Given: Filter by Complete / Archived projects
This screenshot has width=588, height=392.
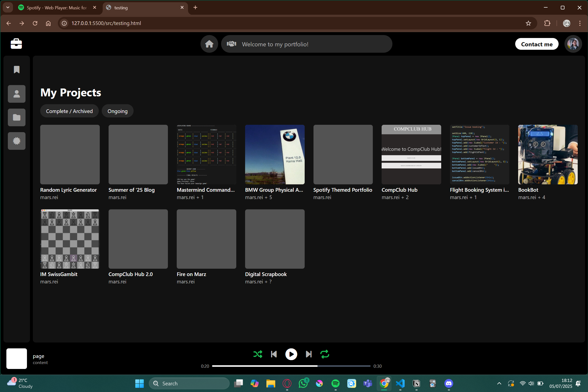Looking at the screenshot, I should point(69,111).
